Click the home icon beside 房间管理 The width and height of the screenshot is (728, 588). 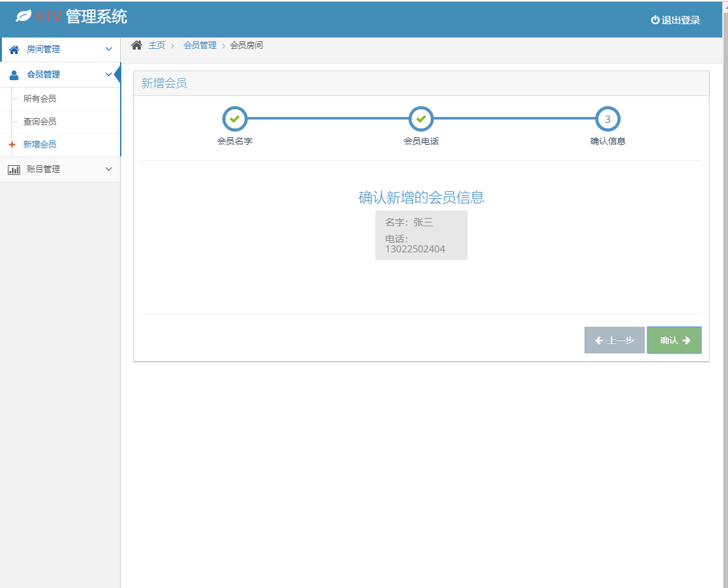coord(14,49)
